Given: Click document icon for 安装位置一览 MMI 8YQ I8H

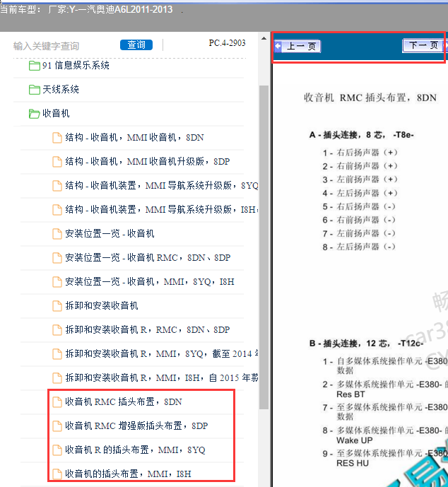Looking at the screenshot, I should pyautogui.click(x=57, y=282).
